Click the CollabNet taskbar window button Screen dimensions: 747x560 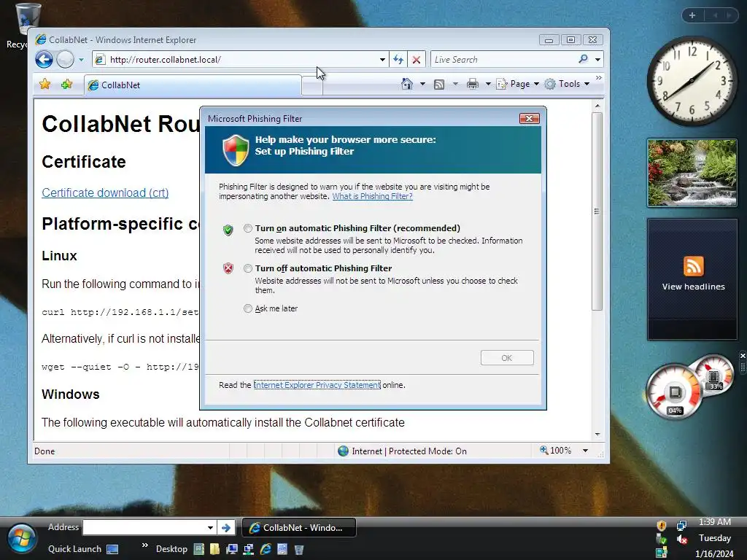299,528
